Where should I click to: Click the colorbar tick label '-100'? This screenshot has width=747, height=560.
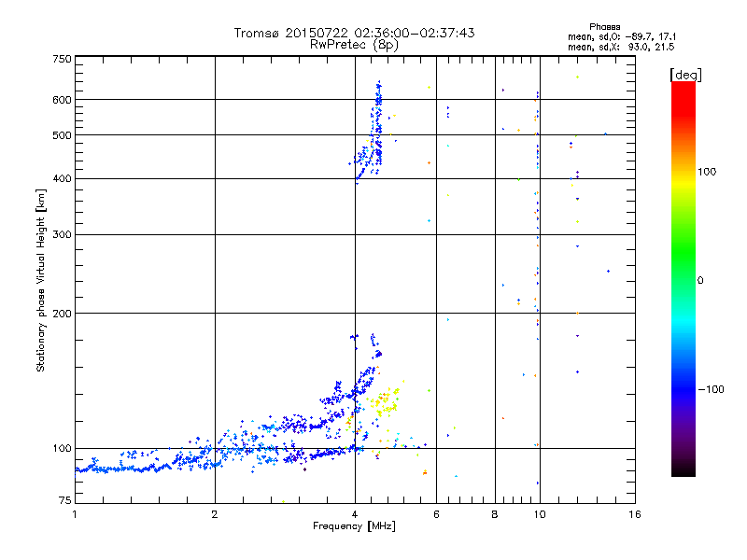click(x=711, y=389)
